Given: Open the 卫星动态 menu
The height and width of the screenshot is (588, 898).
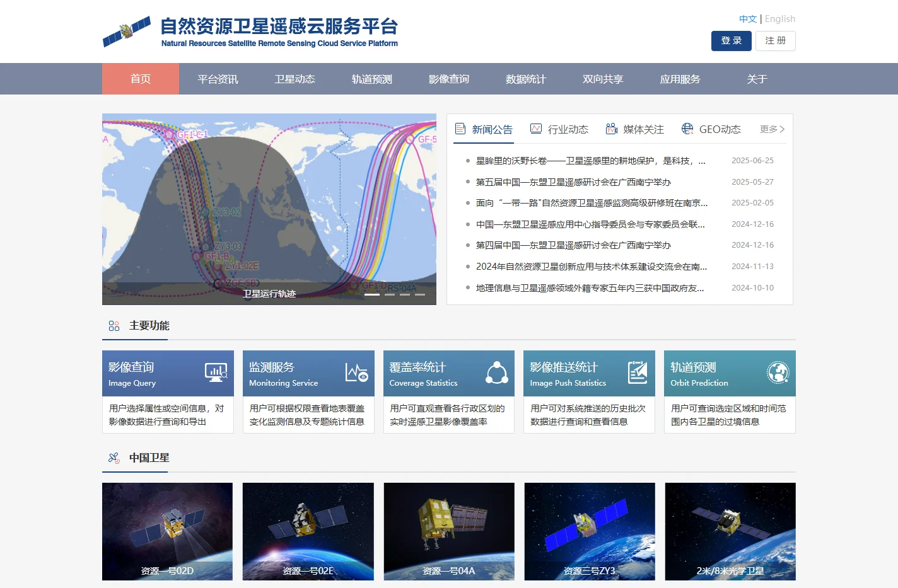Looking at the screenshot, I should click(294, 79).
